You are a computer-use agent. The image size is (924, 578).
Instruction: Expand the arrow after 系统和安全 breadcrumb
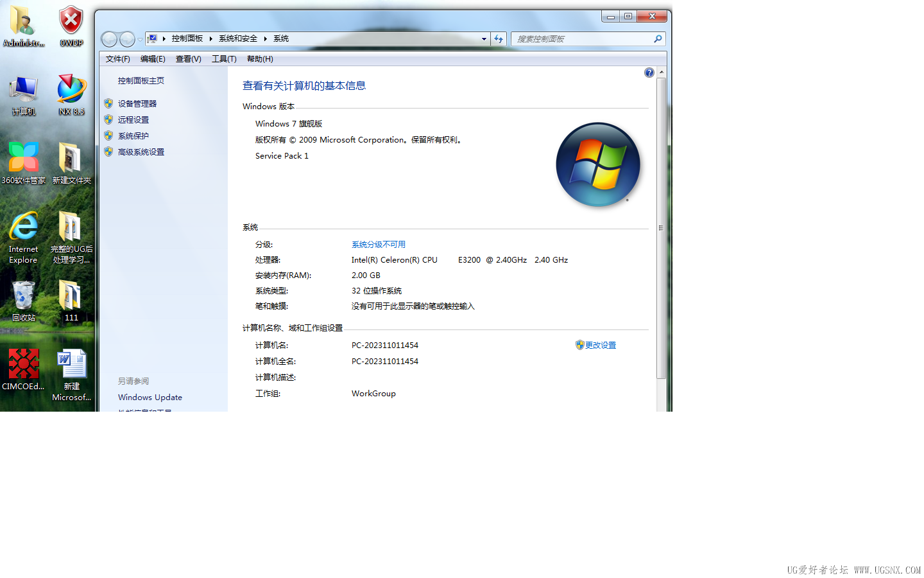tap(265, 39)
